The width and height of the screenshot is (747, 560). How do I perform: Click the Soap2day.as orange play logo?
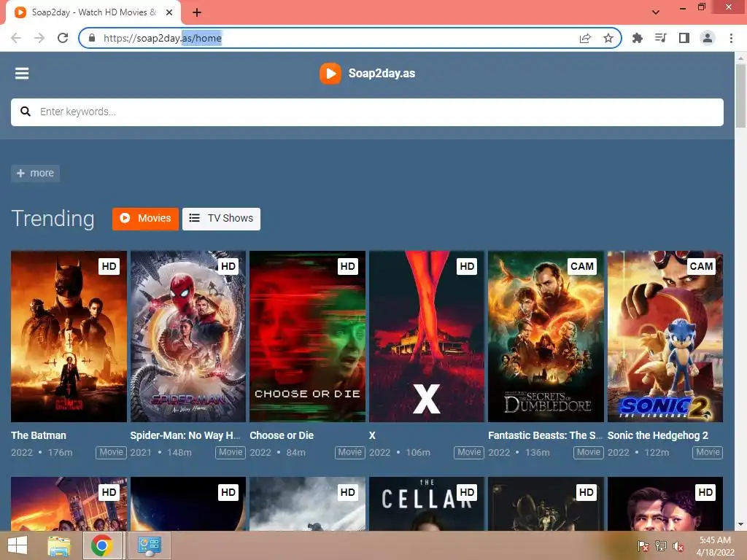coord(330,74)
